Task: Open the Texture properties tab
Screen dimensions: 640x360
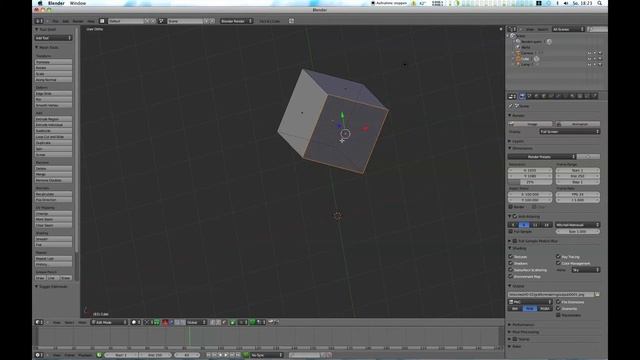Action: 580,96
